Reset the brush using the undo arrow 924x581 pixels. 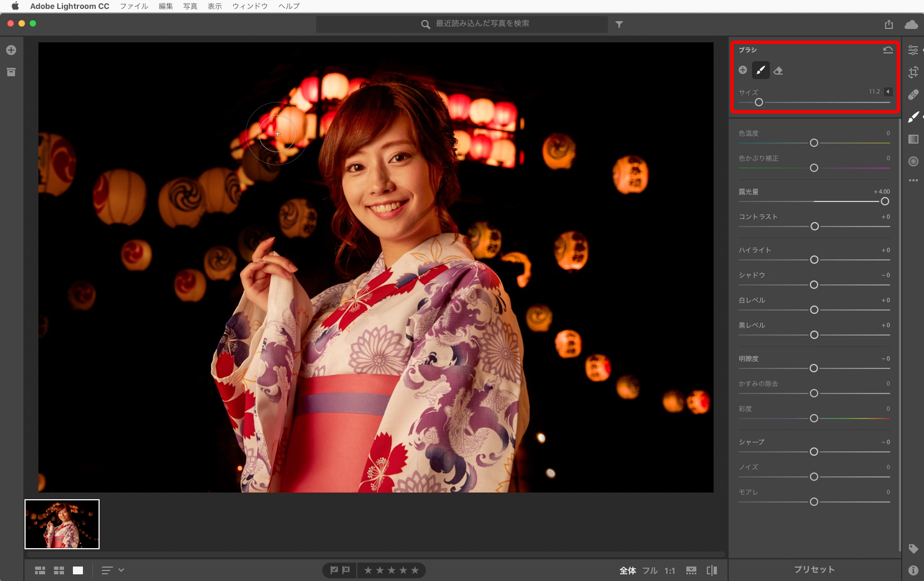click(888, 50)
